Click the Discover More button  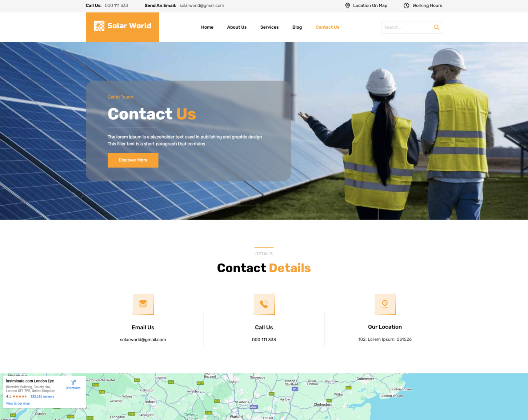133,160
